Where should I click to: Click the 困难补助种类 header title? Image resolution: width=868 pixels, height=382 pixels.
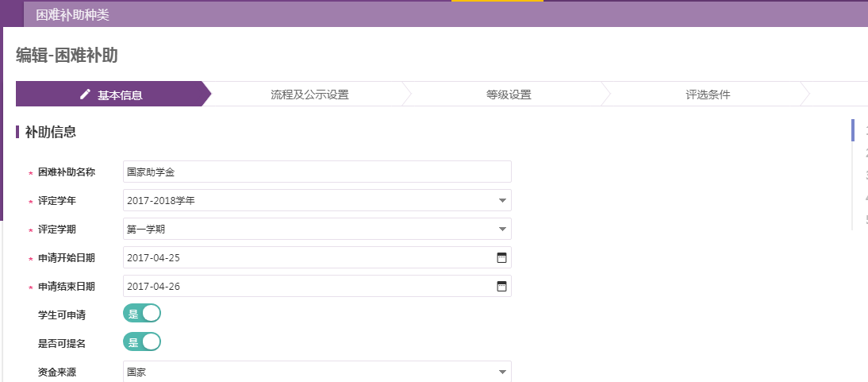(x=72, y=15)
